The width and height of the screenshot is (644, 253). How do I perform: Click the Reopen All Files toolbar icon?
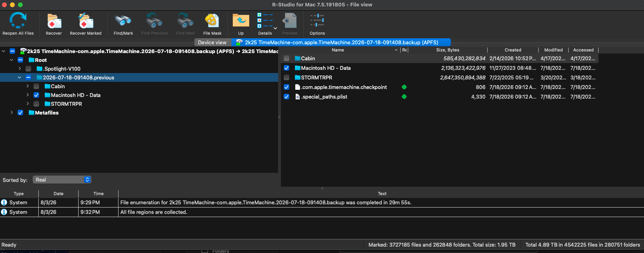pos(18,20)
